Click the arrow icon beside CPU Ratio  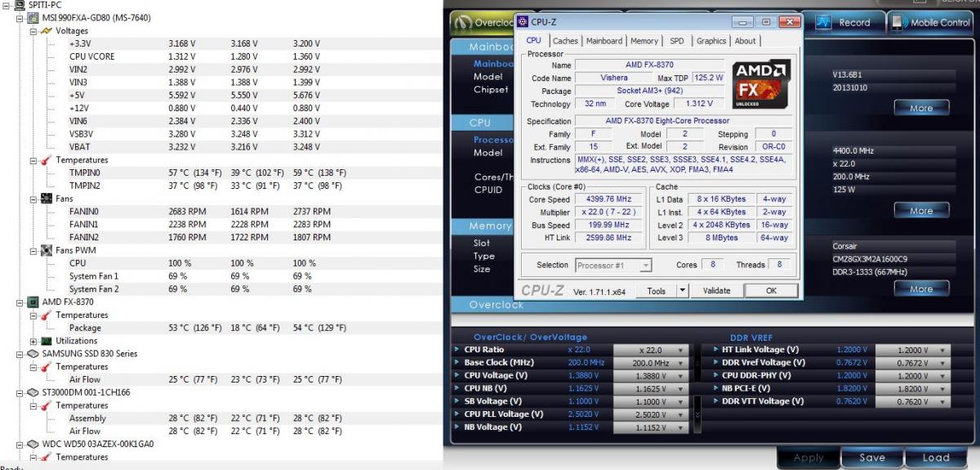(x=457, y=349)
